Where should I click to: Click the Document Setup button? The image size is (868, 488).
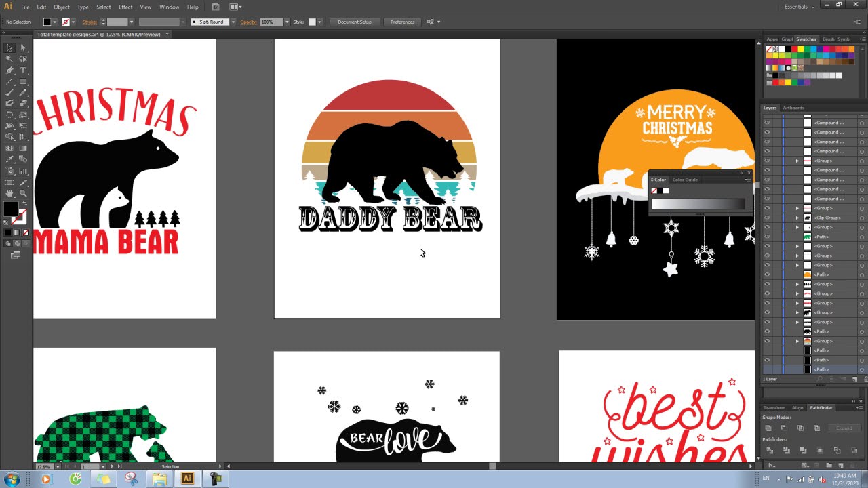click(x=355, y=22)
